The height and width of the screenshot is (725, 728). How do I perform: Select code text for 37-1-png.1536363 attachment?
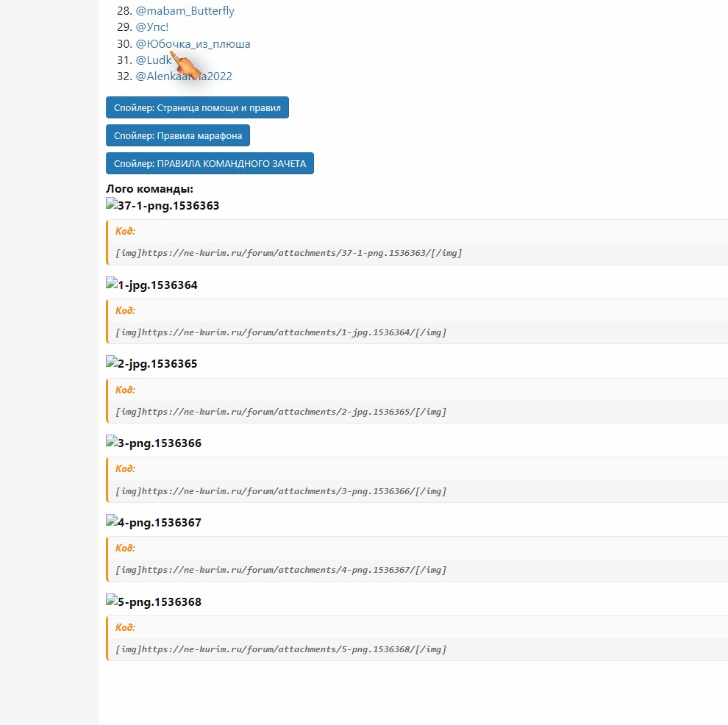[x=289, y=253]
